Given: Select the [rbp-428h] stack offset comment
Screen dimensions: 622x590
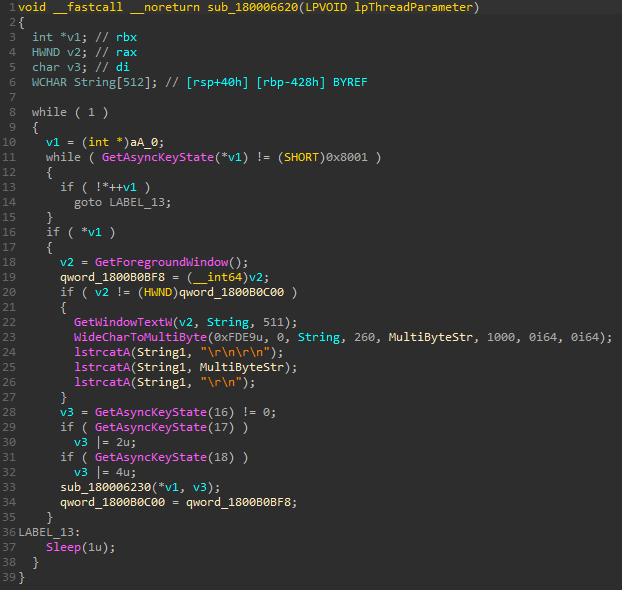Looking at the screenshot, I should 291,82.
